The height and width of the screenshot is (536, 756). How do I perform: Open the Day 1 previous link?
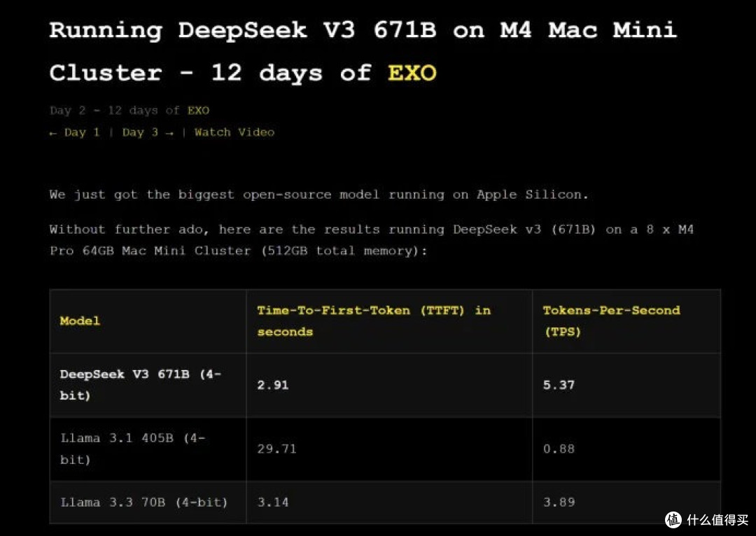[81, 132]
